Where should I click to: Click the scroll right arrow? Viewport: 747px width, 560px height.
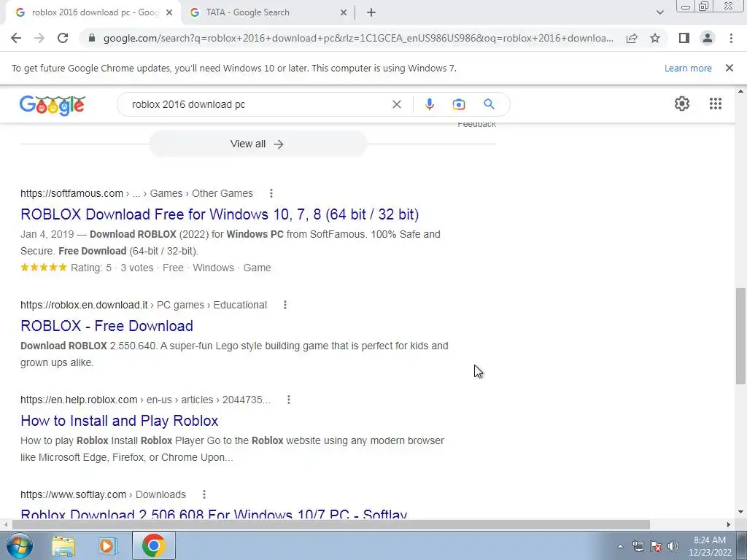click(728, 524)
